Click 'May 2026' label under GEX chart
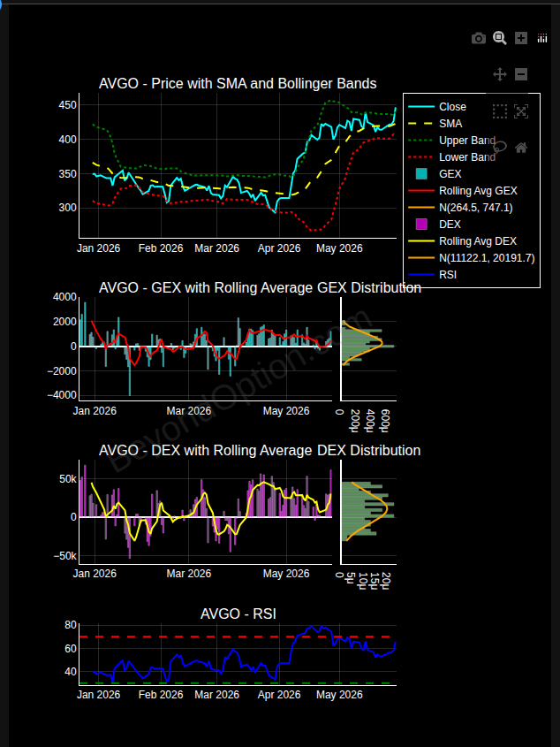This screenshot has height=747, width=560. 286,411
